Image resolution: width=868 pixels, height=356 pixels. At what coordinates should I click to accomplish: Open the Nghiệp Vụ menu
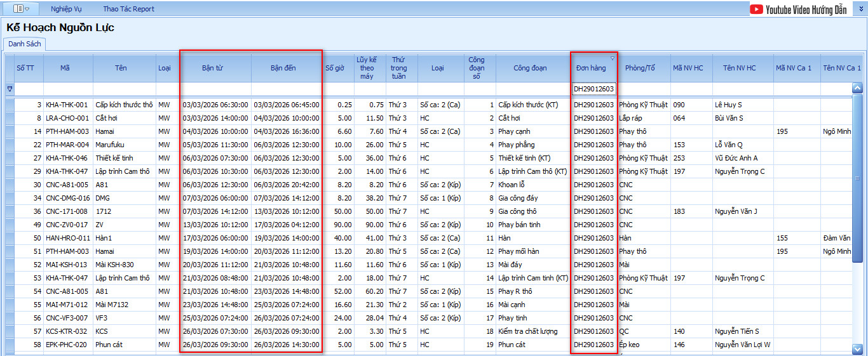66,9
